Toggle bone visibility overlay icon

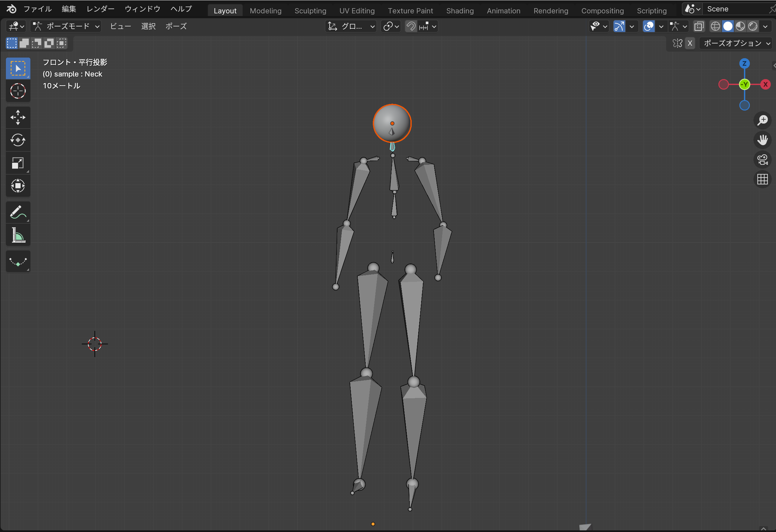point(678,26)
